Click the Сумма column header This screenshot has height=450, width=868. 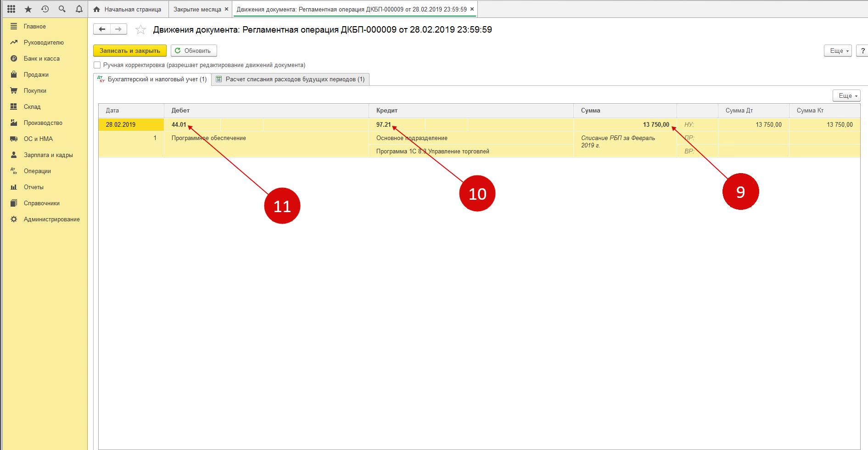[625, 110]
